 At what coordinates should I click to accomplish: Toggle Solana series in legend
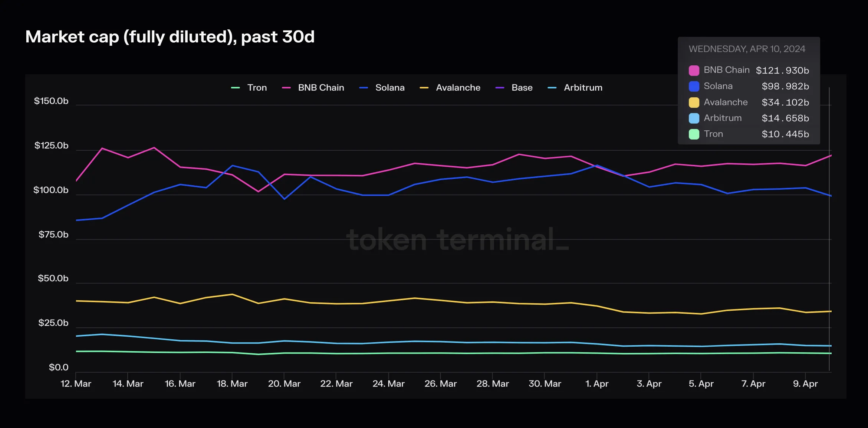point(382,88)
